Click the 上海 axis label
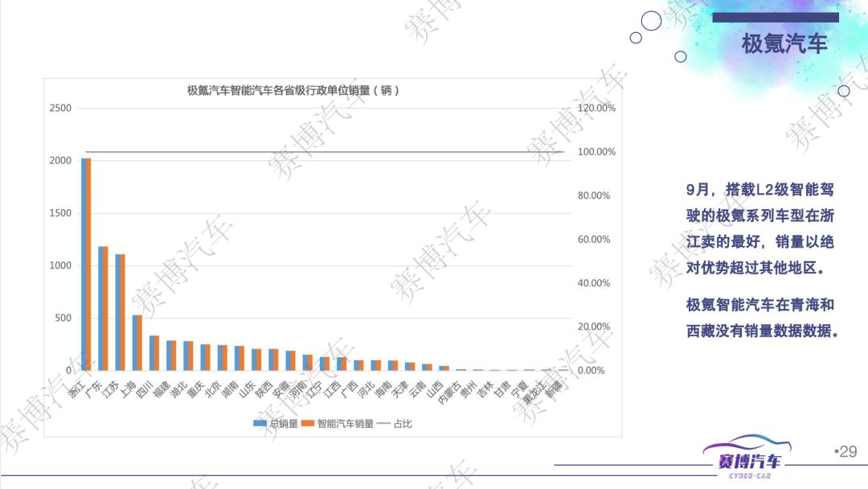868x489 pixels. 129,388
